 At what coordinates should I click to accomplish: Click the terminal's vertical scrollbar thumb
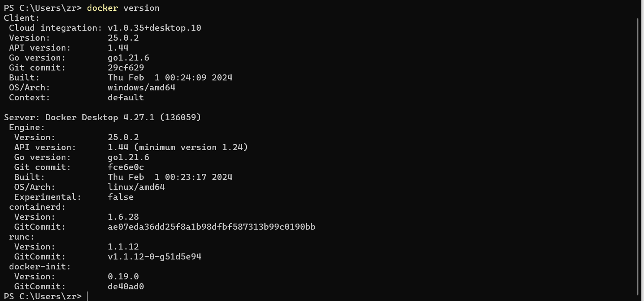pyautogui.click(x=638, y=157)
